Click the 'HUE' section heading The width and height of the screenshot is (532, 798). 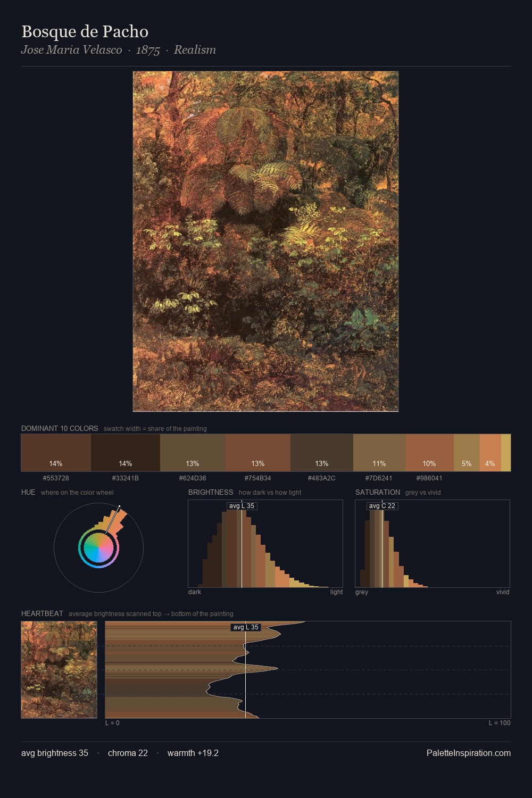28,492
